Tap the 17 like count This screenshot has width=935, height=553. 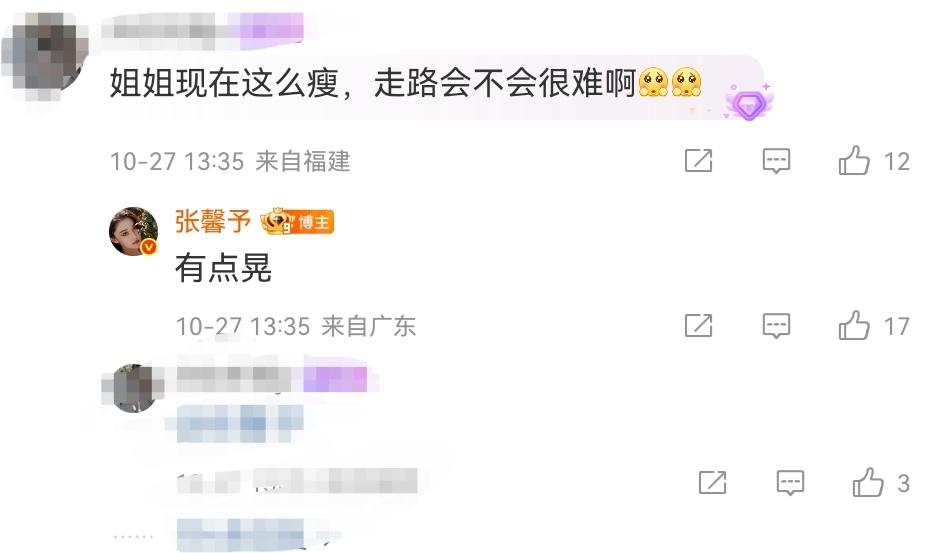(x=896, y=327)
